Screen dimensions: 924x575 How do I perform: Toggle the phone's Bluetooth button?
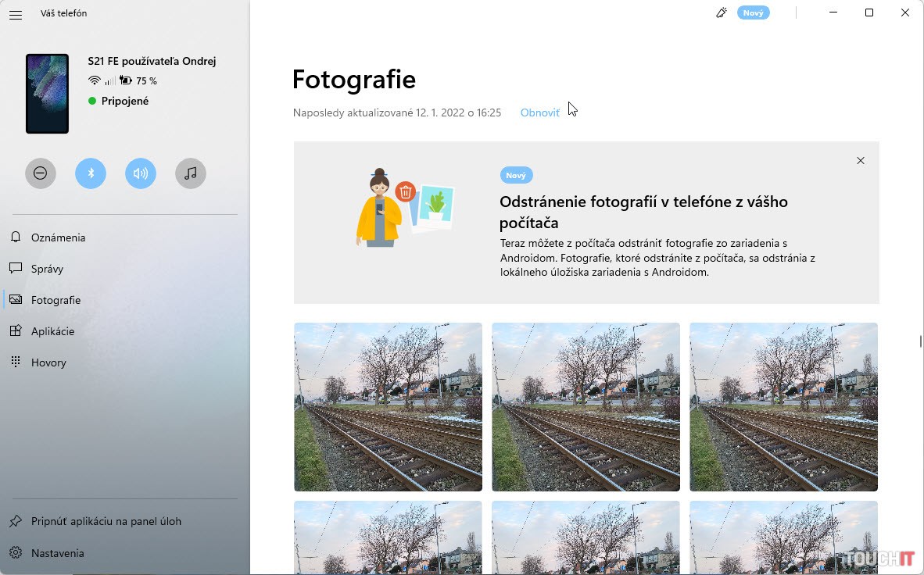tap(91, 173)
